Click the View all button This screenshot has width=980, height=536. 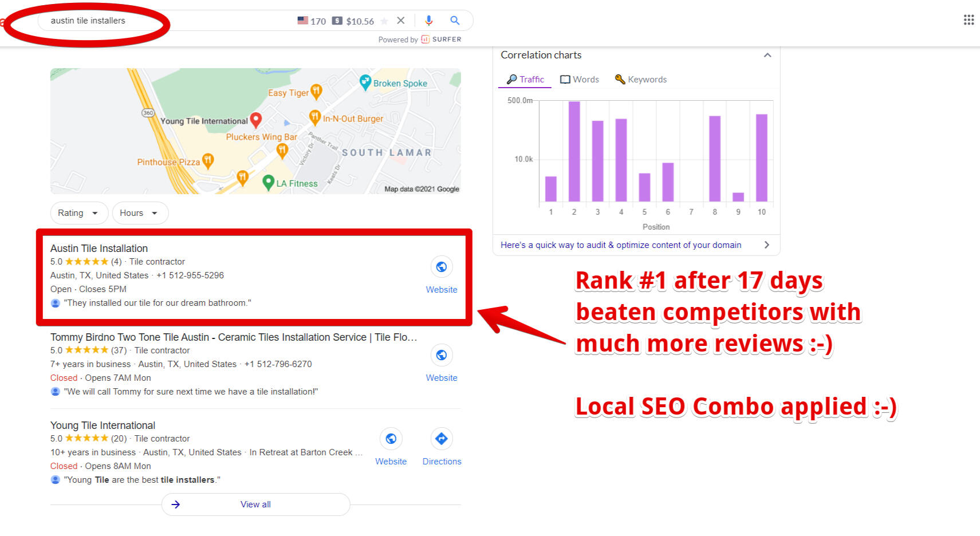[x=255, y=505]
